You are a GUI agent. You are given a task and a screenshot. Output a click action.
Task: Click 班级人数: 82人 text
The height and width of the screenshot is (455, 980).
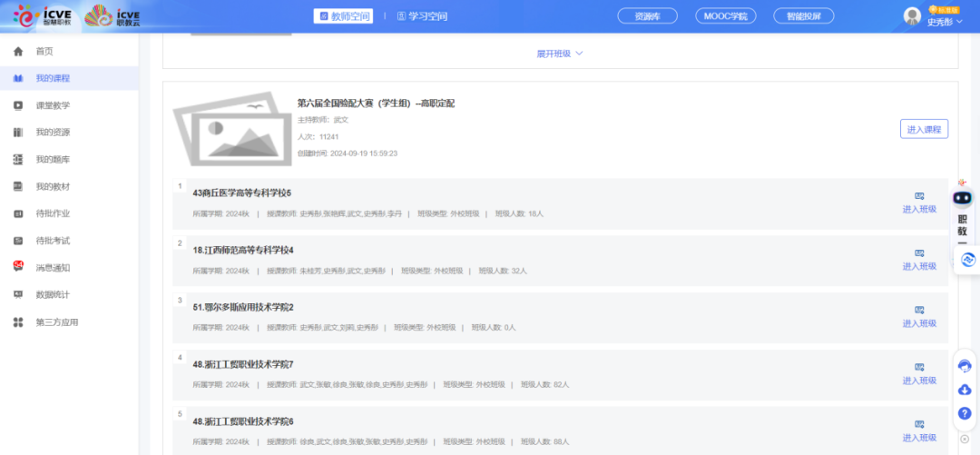(x=545, y=384)
